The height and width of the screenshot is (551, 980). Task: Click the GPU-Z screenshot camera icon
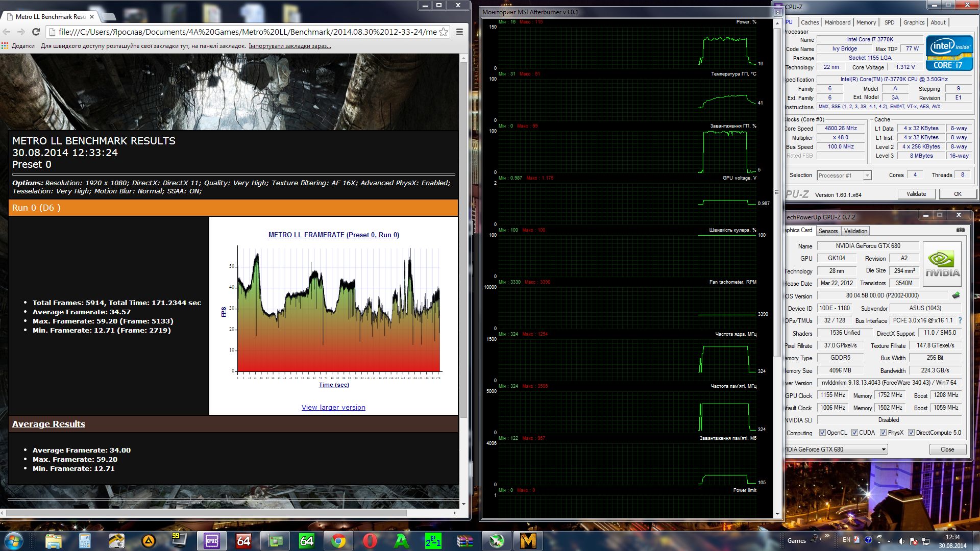(960, 230)
